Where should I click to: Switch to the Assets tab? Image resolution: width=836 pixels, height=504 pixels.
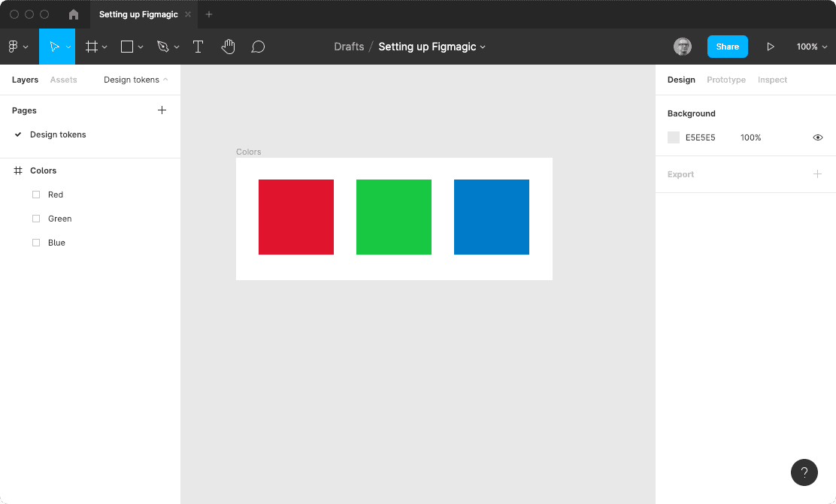[63, 80]
